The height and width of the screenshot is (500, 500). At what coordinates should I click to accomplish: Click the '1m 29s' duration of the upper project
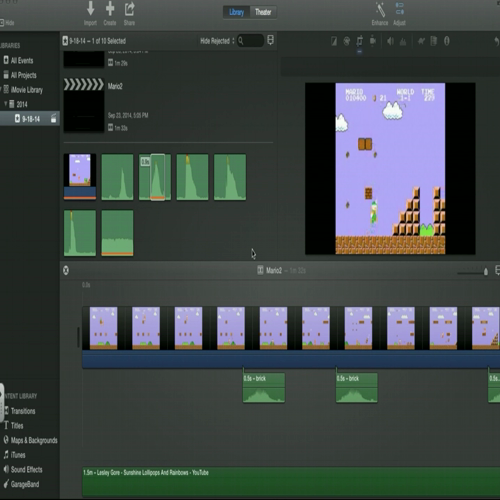coord(121,63)
